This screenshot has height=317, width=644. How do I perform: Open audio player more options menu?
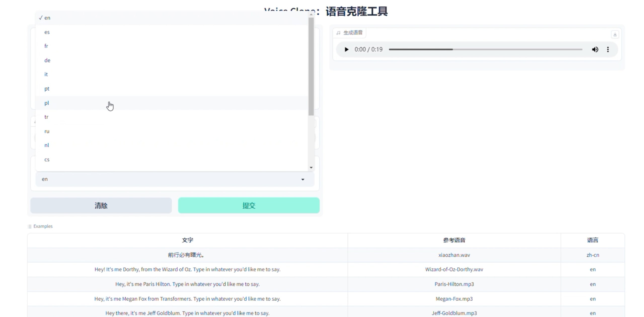pyautogui.click(x=608, y=49)
